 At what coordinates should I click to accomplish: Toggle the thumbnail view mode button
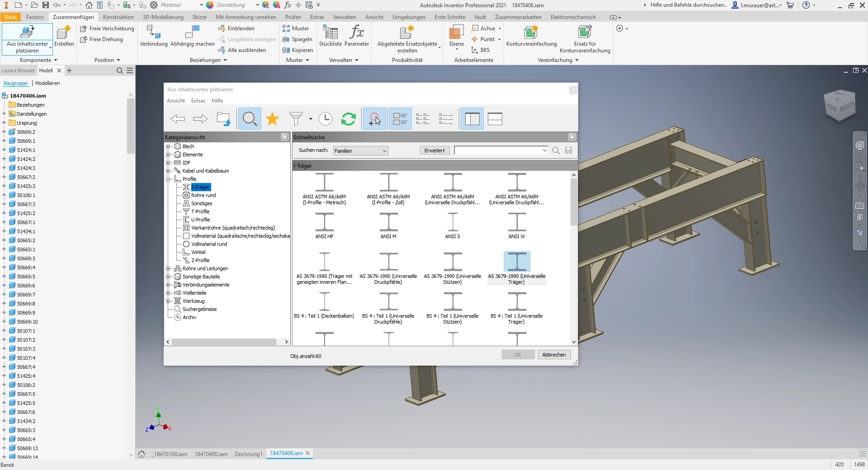click(400, 119)
